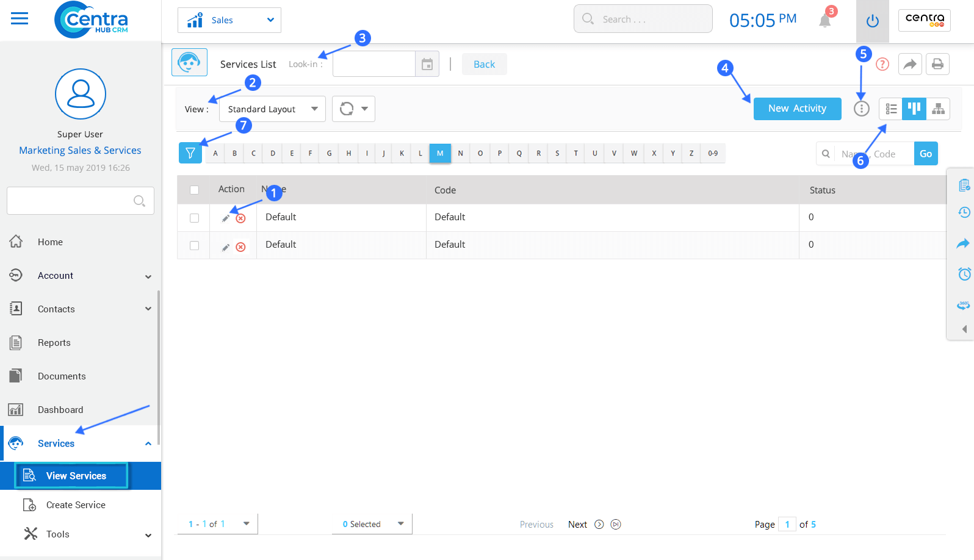The image size is (974, 560).
Task: Open the calendar picker for Look-in
Action: pos(427,64)
